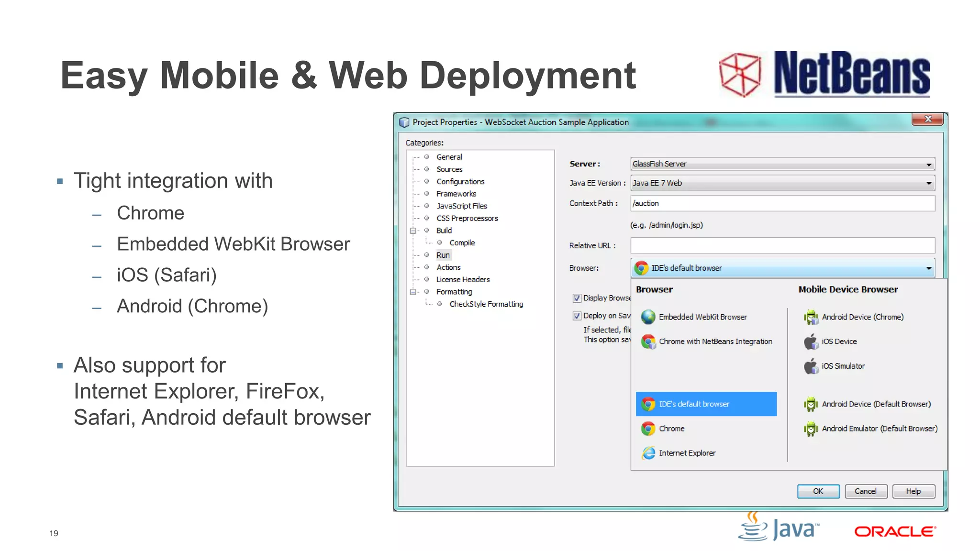Click the OK button
Image resolution: width=980 pixels, height=551 pixels.
(818, 491)
